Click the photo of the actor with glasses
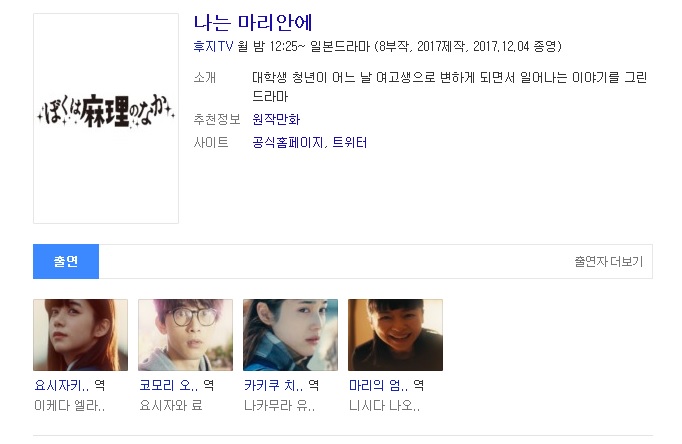The image size is (682, 444). [185, 335]
